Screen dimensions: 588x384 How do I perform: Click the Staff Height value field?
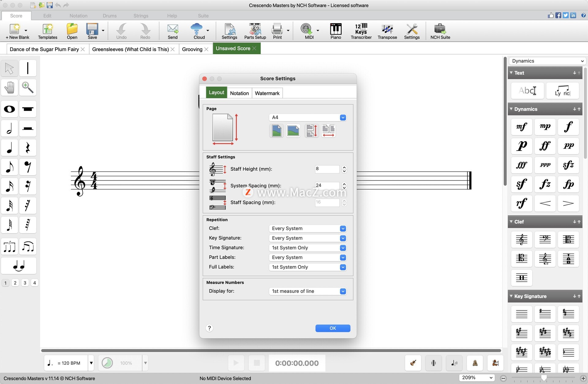327,169
